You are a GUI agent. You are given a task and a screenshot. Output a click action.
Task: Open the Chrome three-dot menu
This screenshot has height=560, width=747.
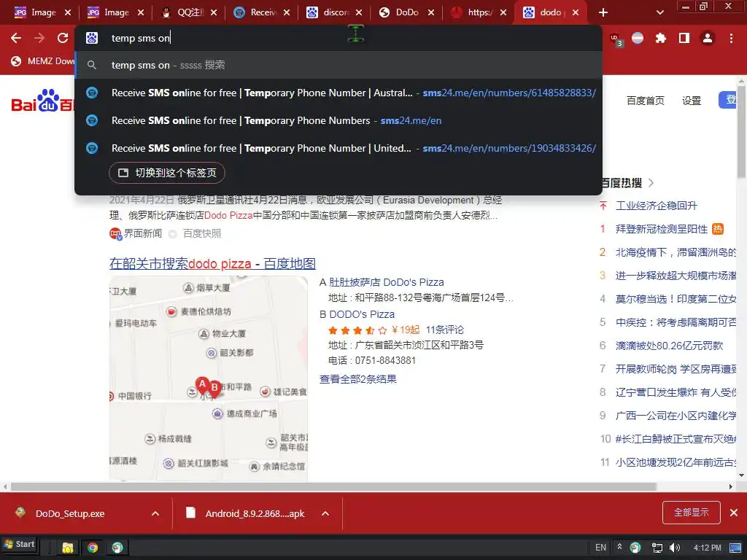click(731, 38)
